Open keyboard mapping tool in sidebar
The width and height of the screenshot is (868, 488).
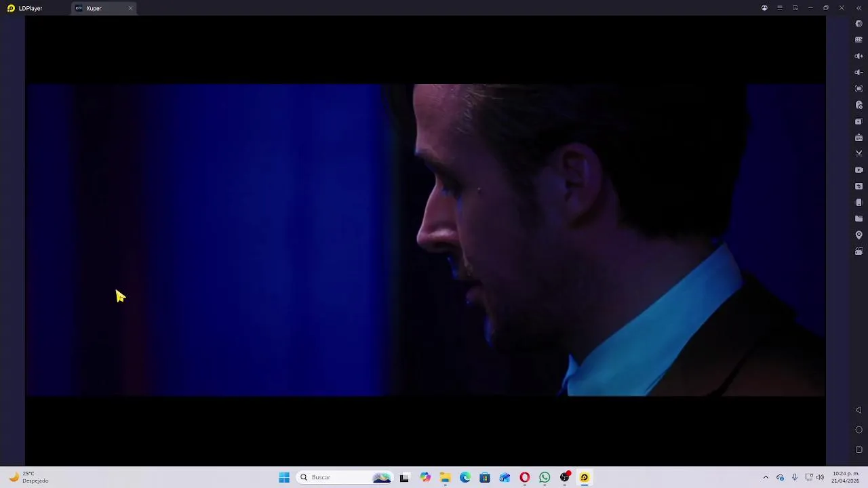[x=859, y=40]
